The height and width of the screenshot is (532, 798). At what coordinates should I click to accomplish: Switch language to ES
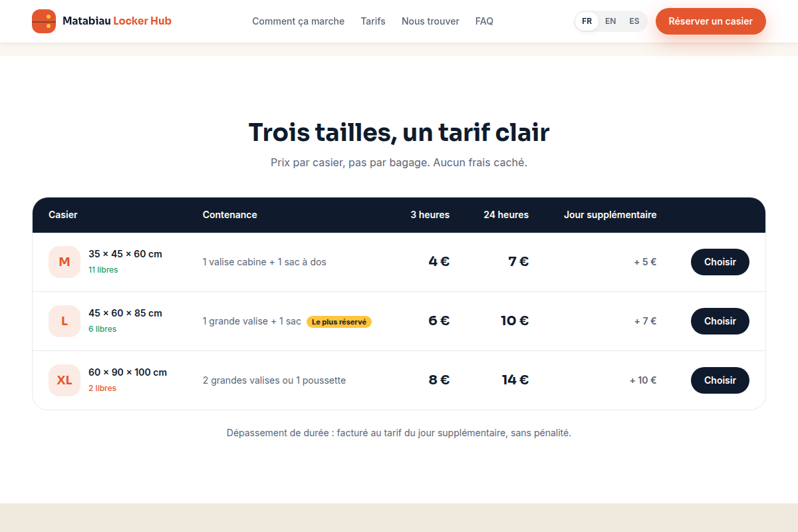tap(634, 21)
